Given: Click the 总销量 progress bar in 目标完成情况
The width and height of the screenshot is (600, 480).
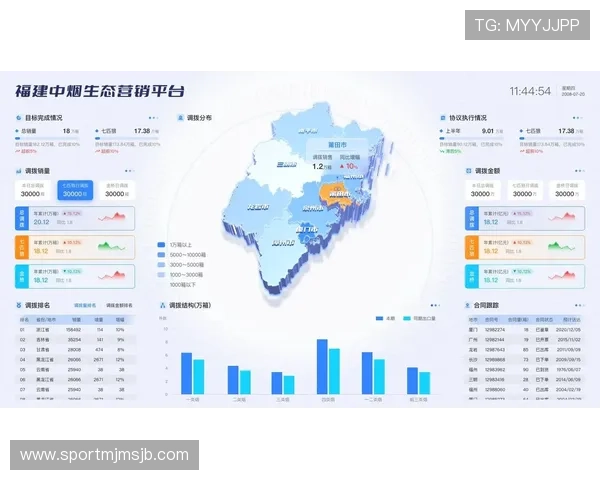Looking at the screenshot, I should [47, 138].
